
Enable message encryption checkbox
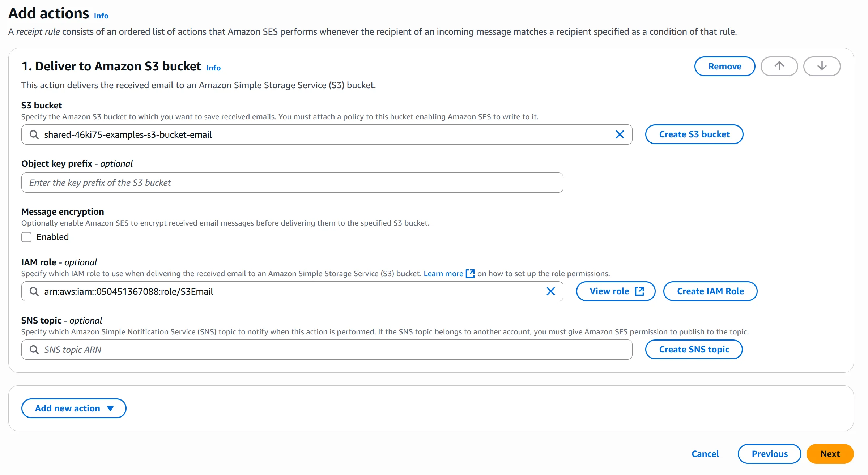(26, 237)
